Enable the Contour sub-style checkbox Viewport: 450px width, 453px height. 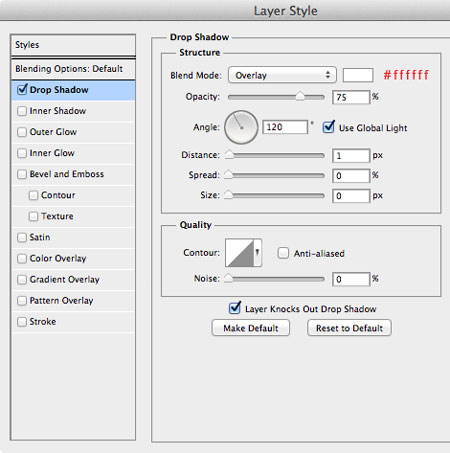point(33,195)
